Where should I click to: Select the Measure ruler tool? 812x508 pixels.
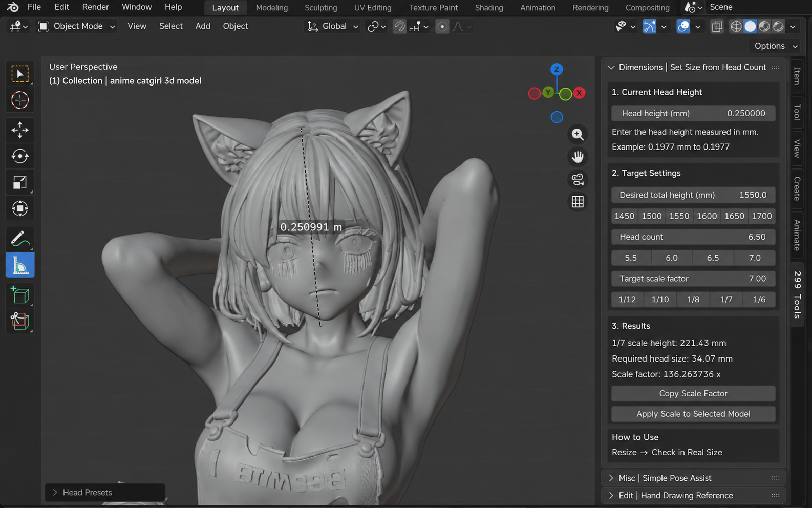[x=20, y=265]
